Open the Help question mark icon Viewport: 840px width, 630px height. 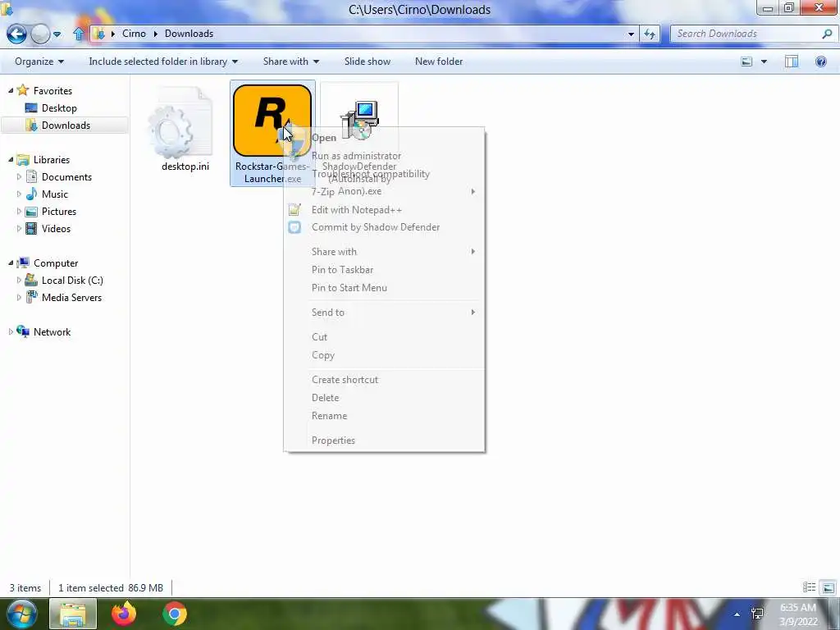(x=820, y=62)
